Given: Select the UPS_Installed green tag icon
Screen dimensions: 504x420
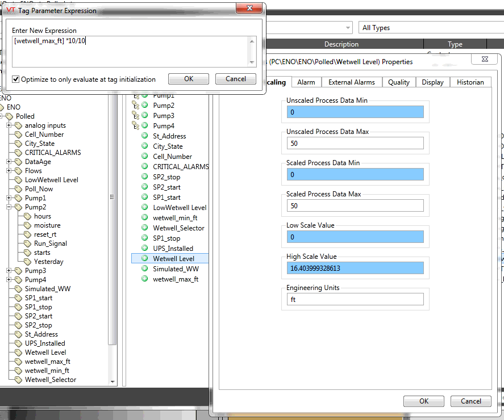Looking at the screenshot, I should click(144, 249).
